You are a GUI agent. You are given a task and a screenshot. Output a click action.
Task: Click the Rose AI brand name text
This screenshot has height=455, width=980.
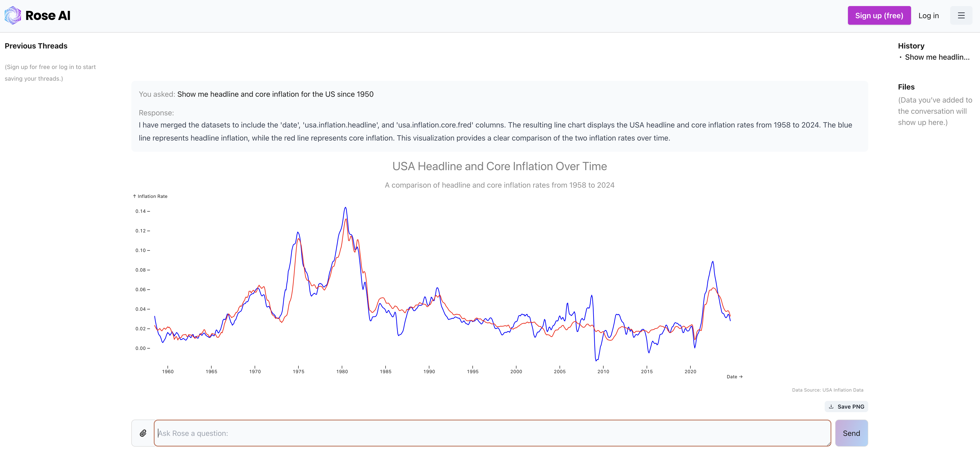(x=48, y=16)
